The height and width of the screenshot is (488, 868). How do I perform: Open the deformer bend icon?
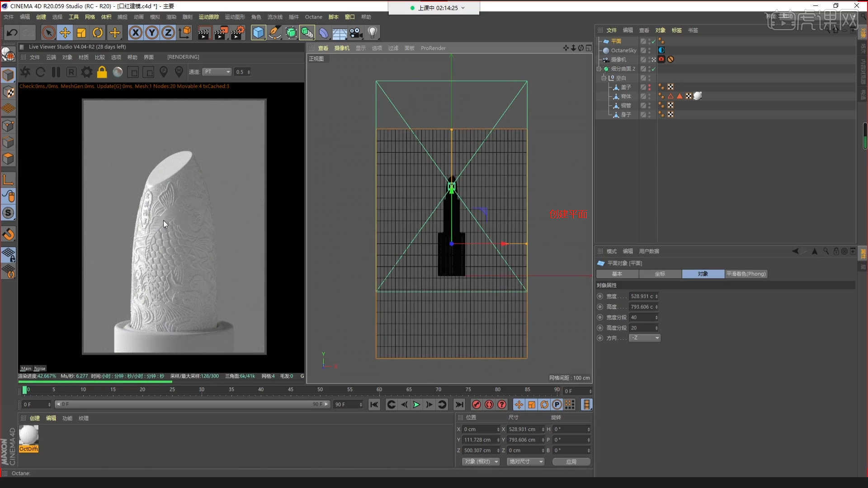pyautogui.click(x=324, y=33)
